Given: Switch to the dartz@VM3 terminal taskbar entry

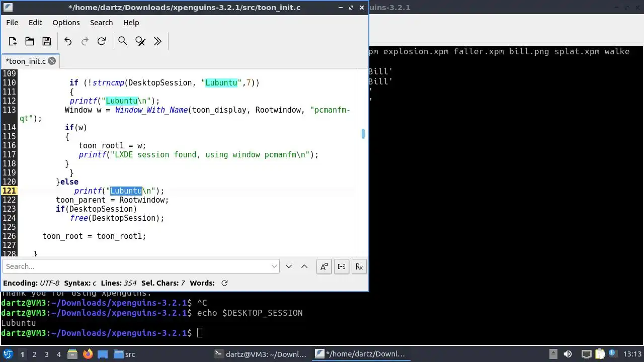Looking at the screenshot, I should click(260, 354).
